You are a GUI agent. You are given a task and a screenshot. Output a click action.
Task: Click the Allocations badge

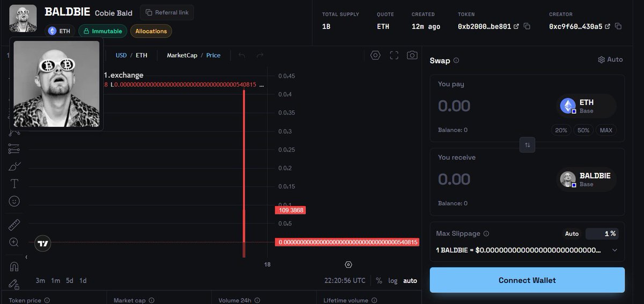click(151, 31)
